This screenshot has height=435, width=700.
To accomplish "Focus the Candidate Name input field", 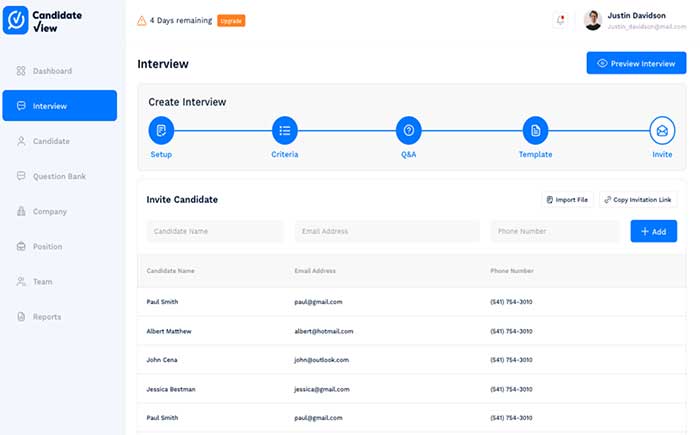I will tap(215, 231).
